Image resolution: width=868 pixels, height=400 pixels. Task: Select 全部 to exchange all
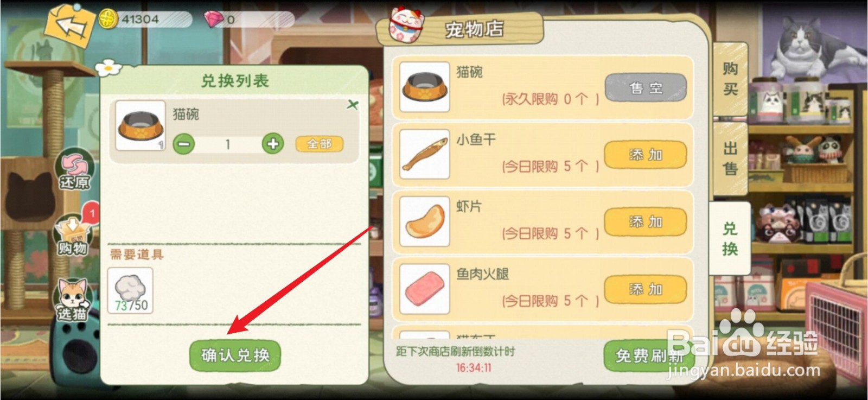click(x=320, y=144)
